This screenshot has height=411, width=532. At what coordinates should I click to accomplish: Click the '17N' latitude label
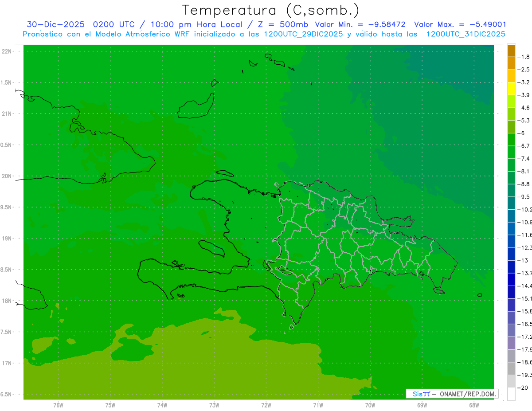(7, 363)
